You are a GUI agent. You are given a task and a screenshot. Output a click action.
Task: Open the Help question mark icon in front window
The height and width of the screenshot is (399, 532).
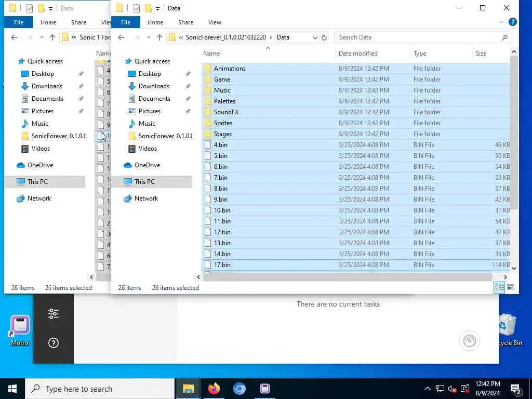click(x=513, y=22)
